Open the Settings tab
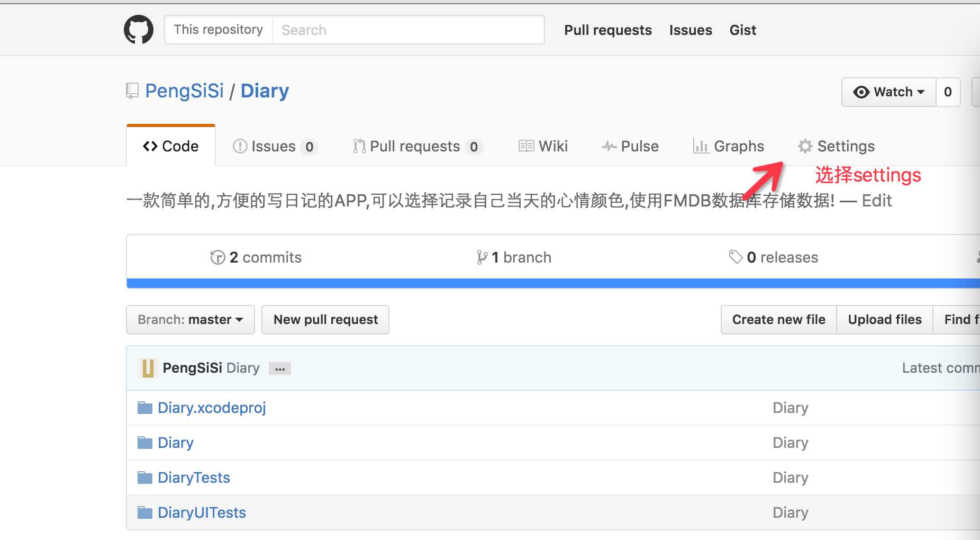The height and width of the screenshot is (540, 980). coord(837,146)
